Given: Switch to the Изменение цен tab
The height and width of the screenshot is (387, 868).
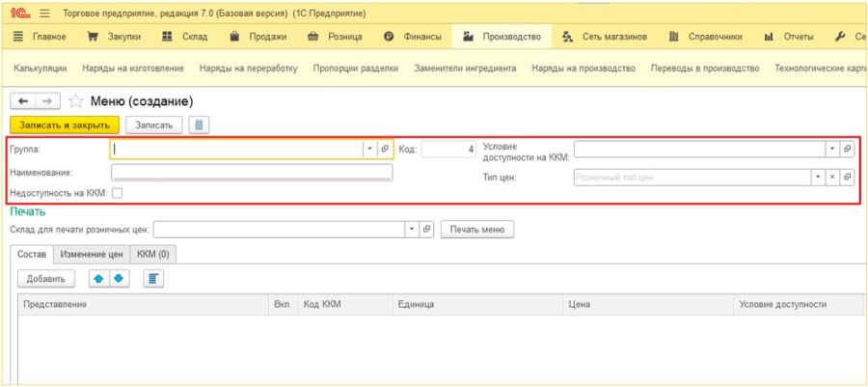Looking at the screenshot, I should (92, 254).
